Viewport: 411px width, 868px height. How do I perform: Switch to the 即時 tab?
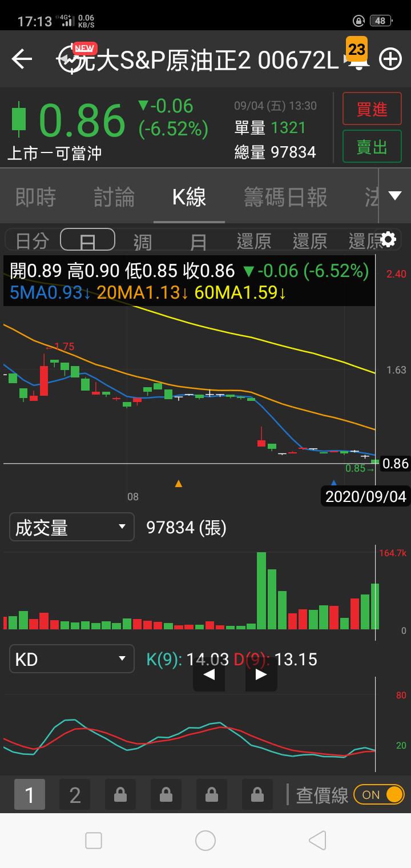point(35,197)
